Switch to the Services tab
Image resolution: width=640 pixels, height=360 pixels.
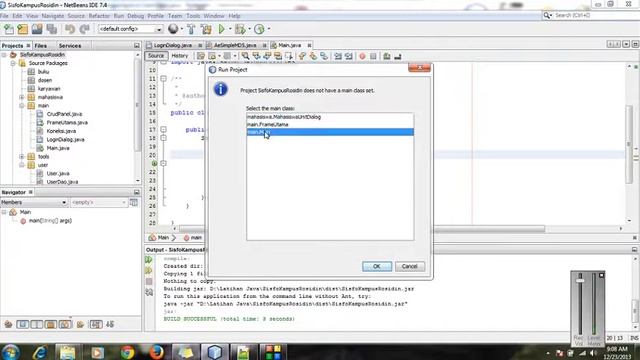tap(70, 46)
